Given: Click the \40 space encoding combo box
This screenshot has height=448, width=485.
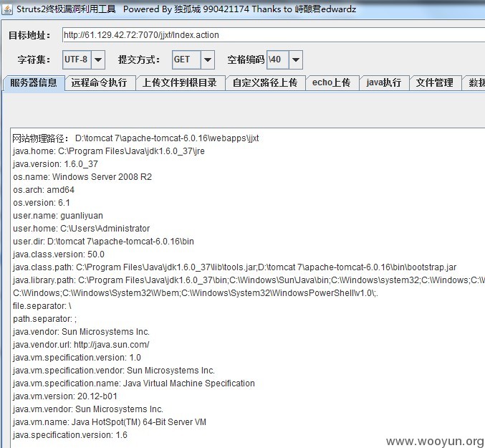Looking at the screenshot, I should [x=278, y=59].
